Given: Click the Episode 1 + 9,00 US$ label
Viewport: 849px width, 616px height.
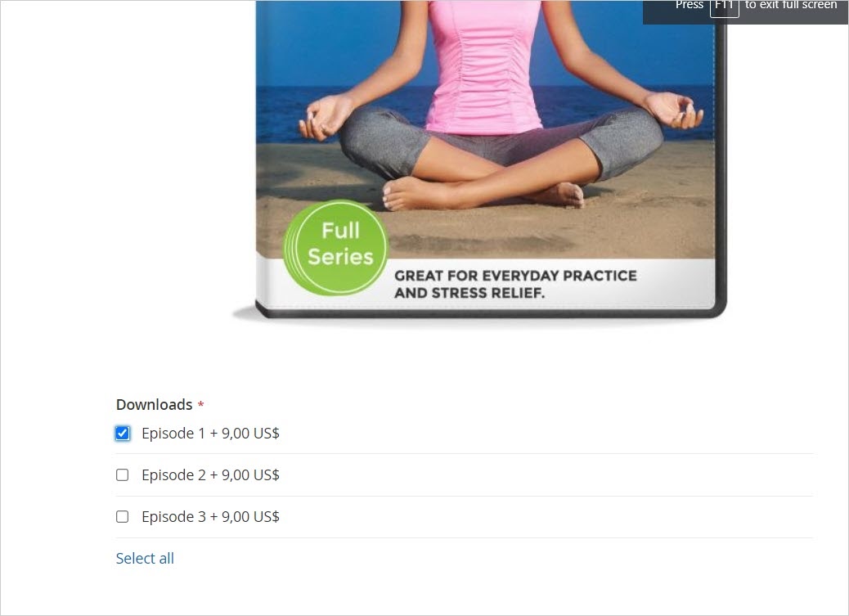Looking at the screenshot, I should 211,434.
